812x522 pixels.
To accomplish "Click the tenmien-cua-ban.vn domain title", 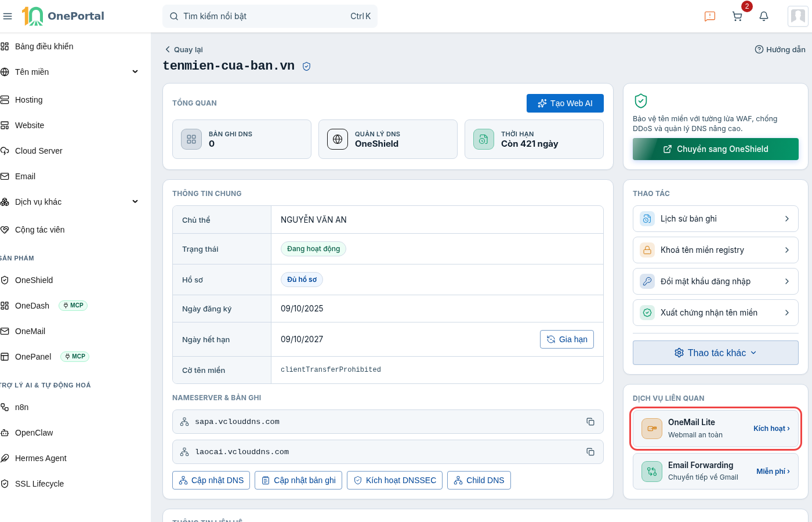I will coord(229,66).
